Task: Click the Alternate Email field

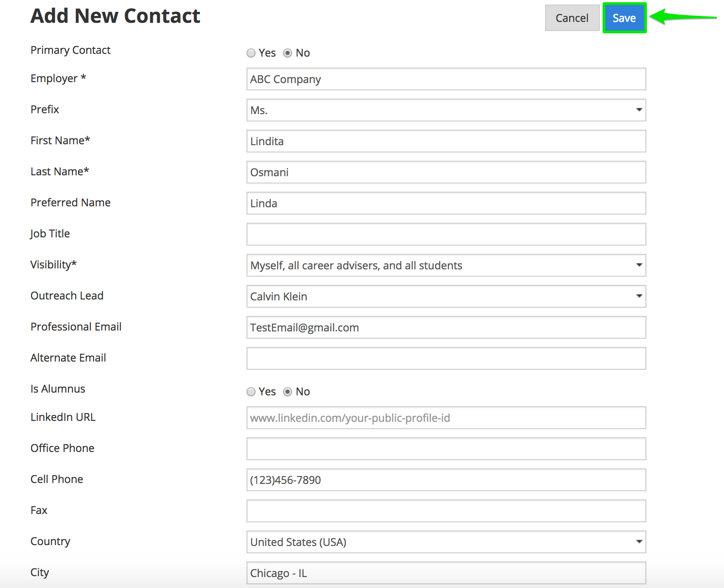Action: 446,358
